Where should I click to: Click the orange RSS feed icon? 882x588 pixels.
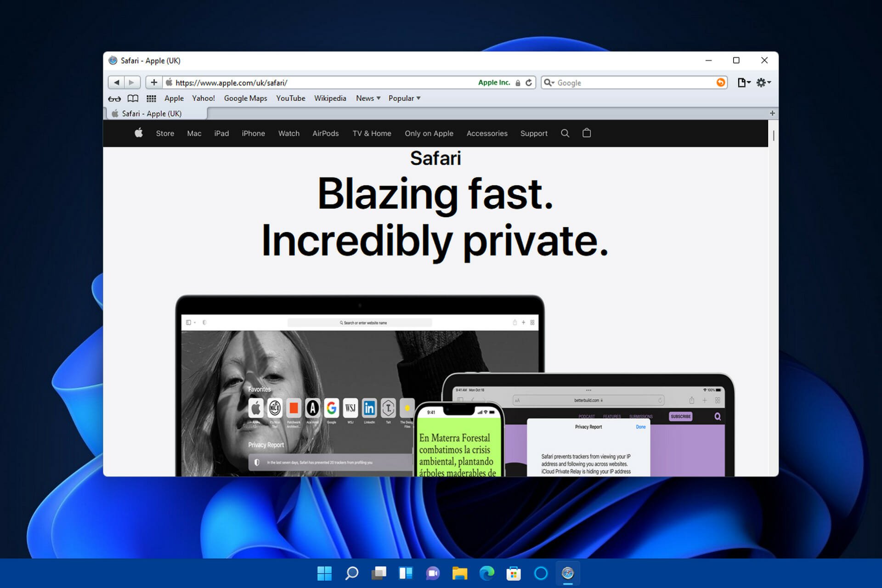click(x=721, y=82)
